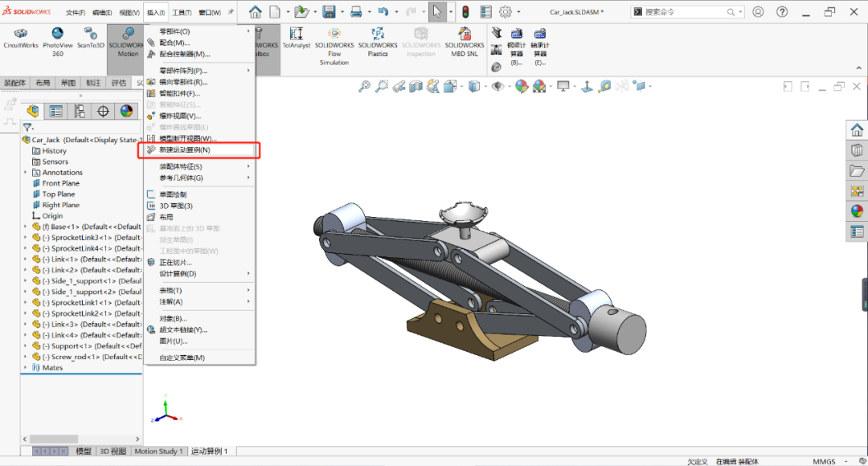Screen dimensions: 868x466
Task: Launch PhotoView 360 add-in
Action: (58, 42)
